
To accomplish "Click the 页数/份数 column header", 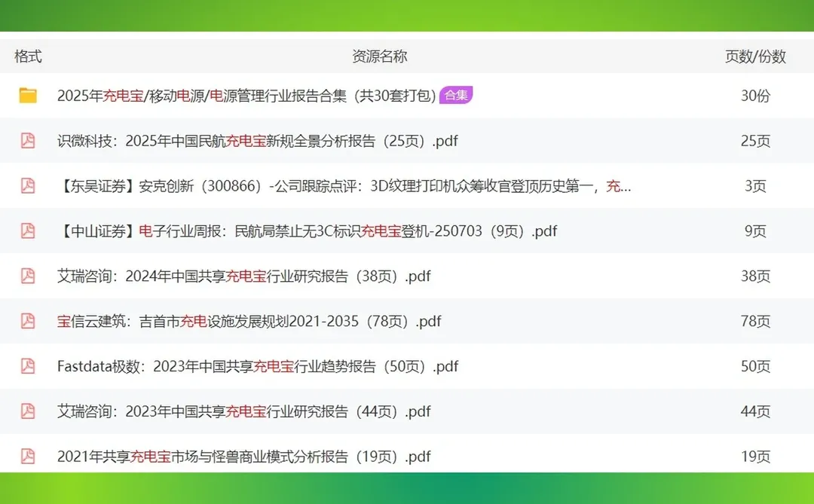I will 755,56.
